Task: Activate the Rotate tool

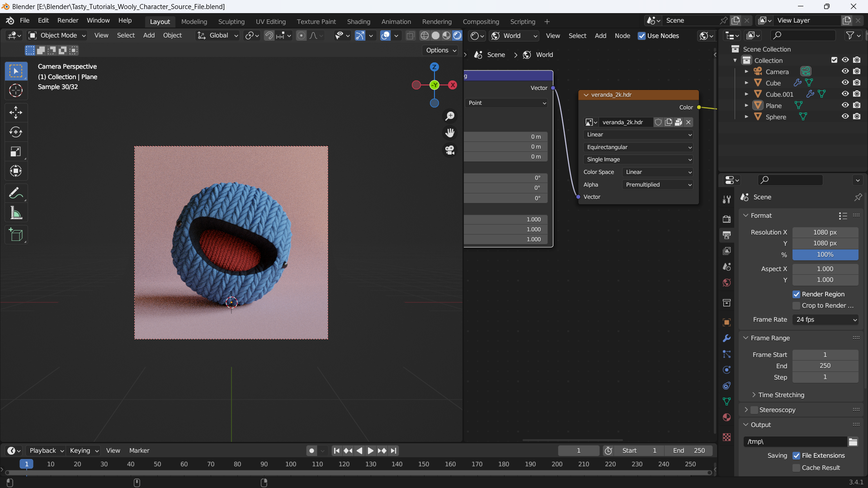Action: 16,132
